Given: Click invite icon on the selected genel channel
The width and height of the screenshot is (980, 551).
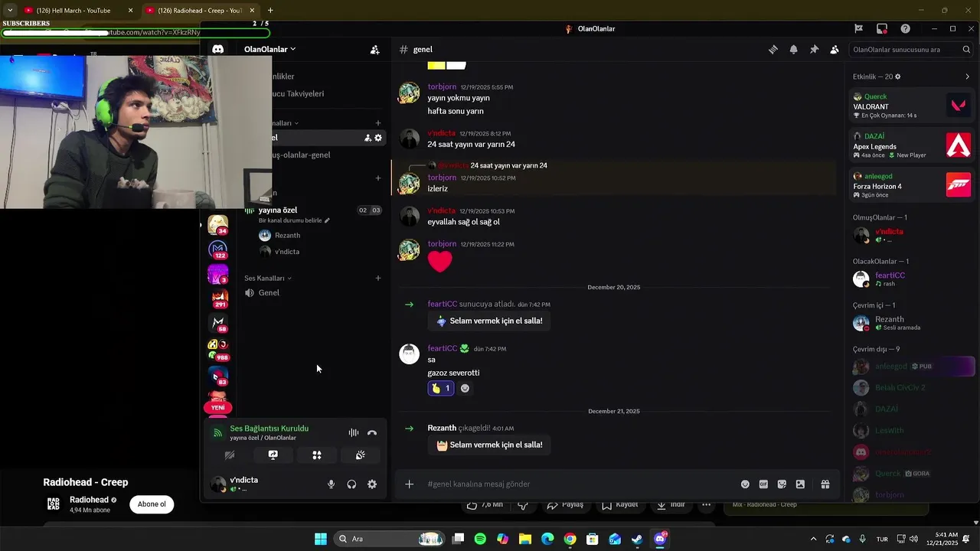Looking at the screenshot, I should coord(367,138).
